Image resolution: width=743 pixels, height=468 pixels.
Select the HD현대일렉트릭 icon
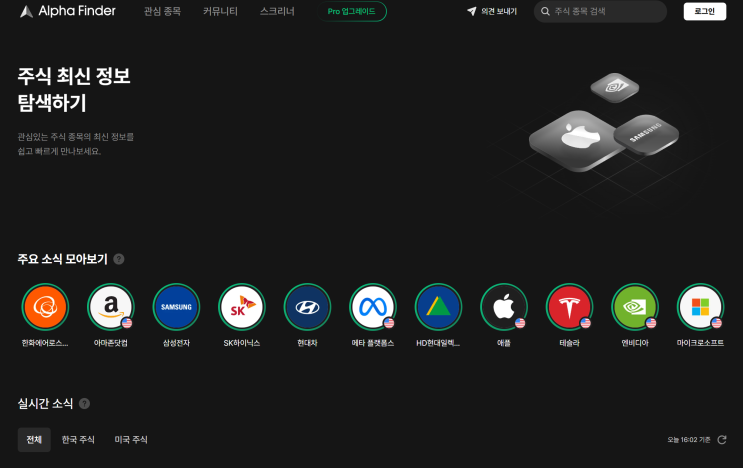click(438, 307)
